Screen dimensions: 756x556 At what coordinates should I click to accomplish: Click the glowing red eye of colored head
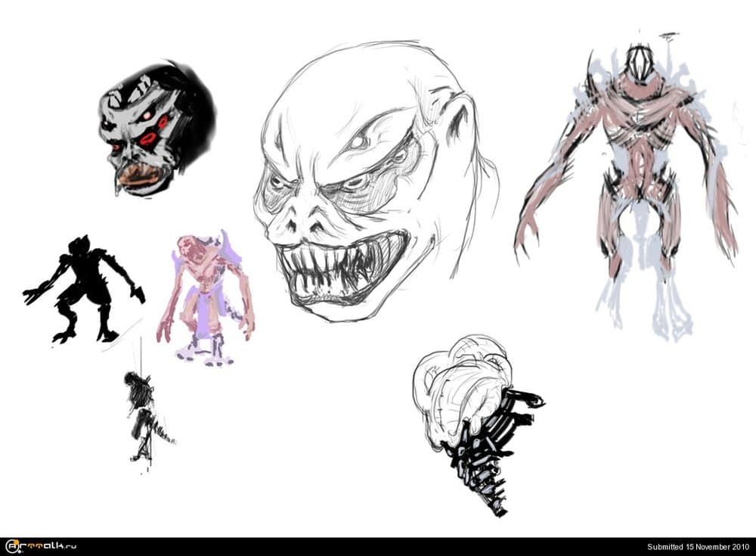point(148,138)
